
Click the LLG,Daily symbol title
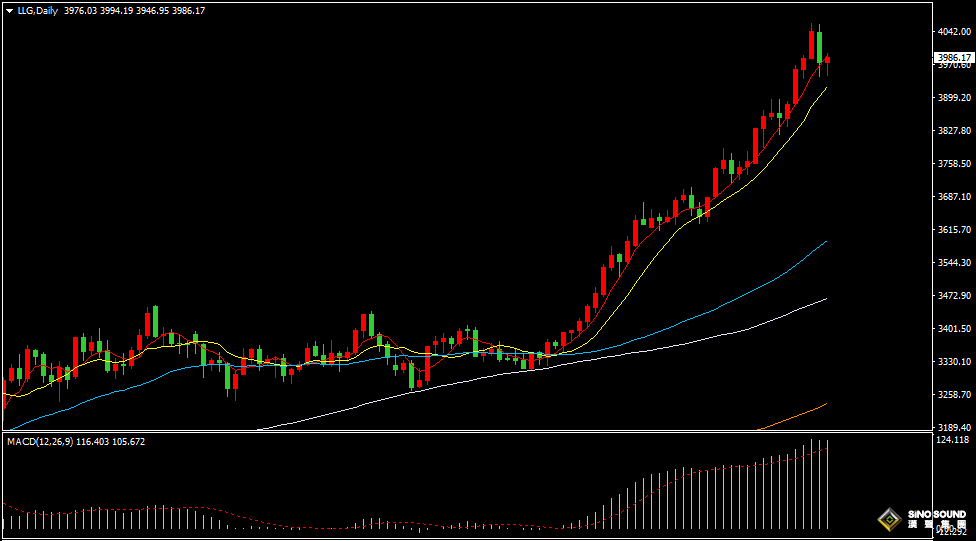tap(37, 10)
